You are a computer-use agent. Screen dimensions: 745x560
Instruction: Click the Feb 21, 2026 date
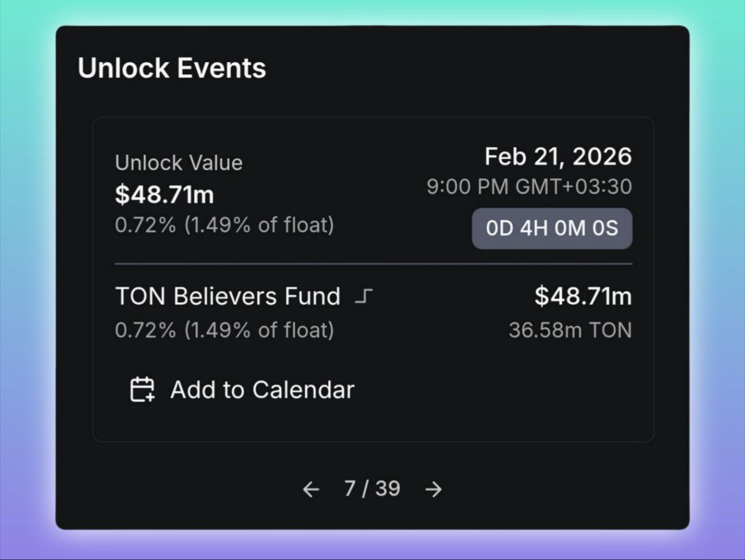(x=558, y=156)
